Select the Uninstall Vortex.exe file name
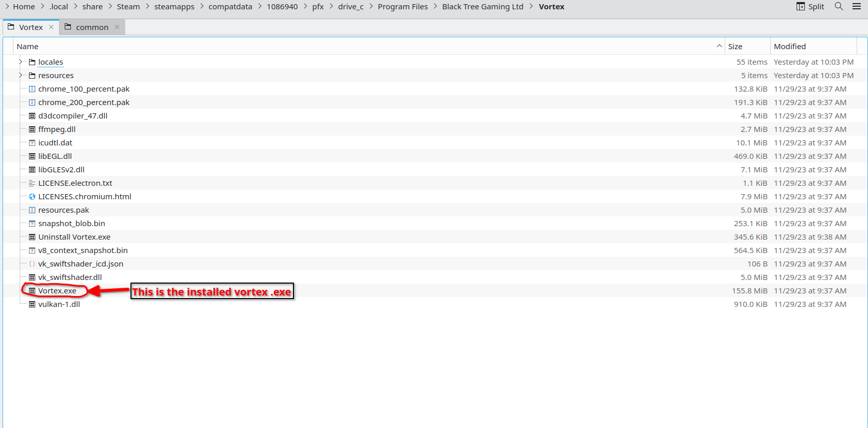This screenshot has height=428, width=868. pos(75,237)
